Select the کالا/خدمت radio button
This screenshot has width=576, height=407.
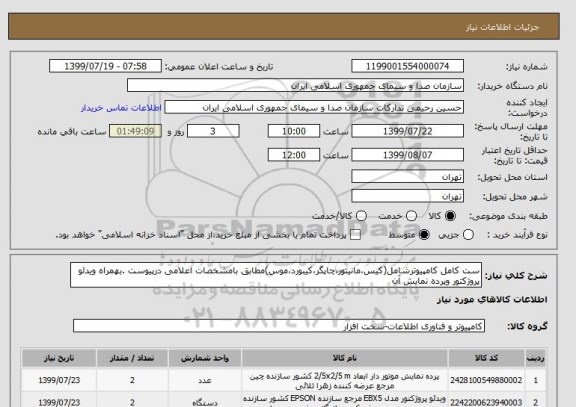[361, 216]
